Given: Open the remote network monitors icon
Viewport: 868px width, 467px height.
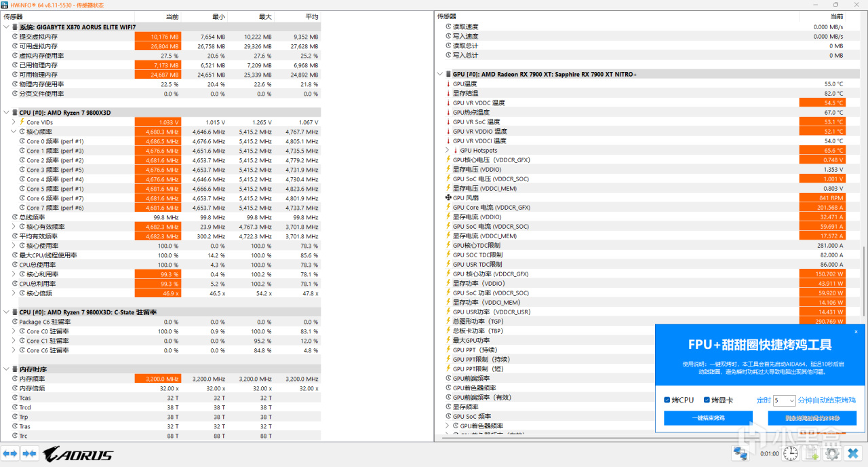Looking at the screenshot, I should pyautogui.click(x=740, y=454).
